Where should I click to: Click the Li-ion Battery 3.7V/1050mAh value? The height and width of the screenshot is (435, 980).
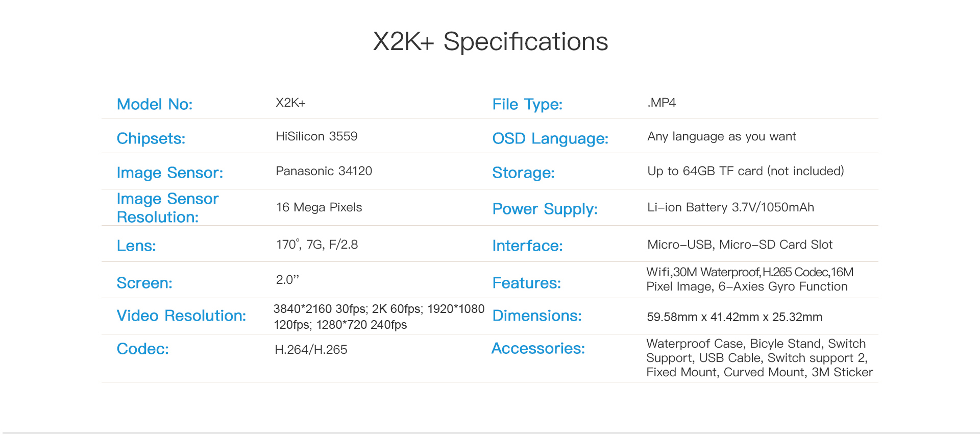tap(730, 207)
